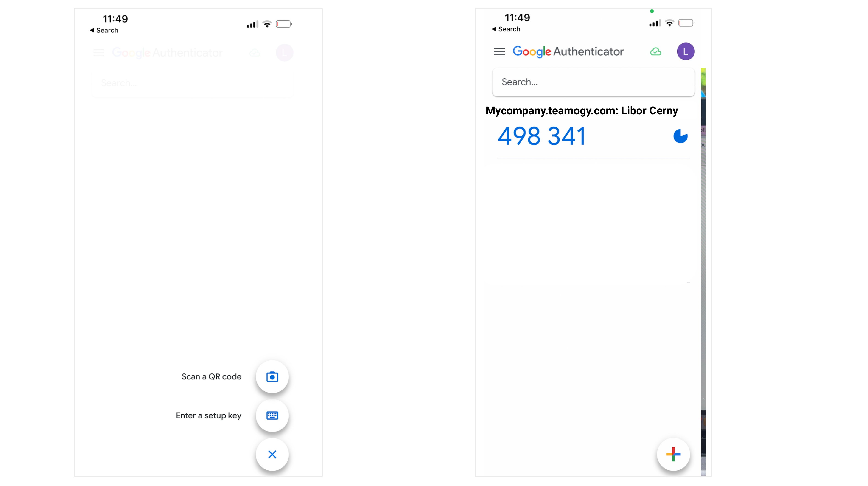
Task: Tap the Wi-Fi status icon in right phone
Action: pos(669,23)
